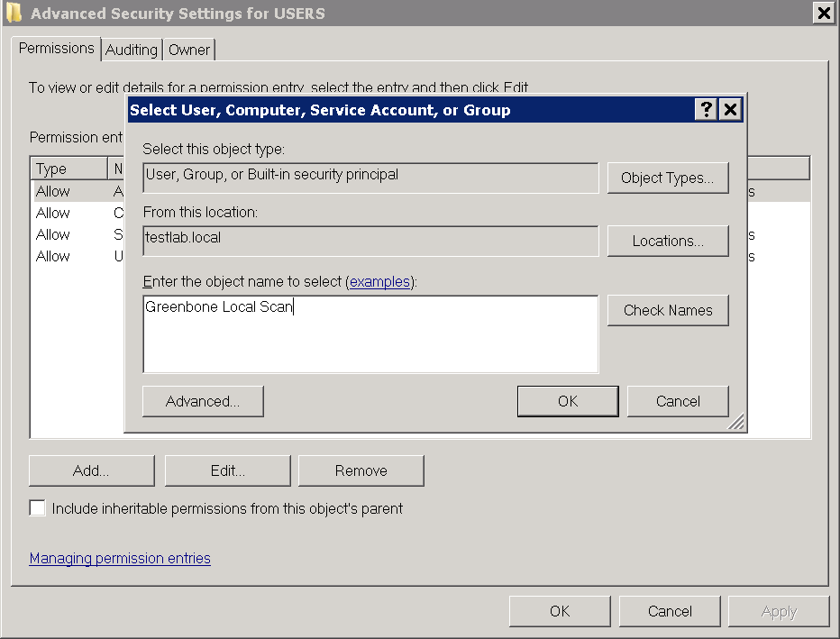840x639 pixels.
Task: Click Check Names to verify the entry
Action: pos(667,310)
